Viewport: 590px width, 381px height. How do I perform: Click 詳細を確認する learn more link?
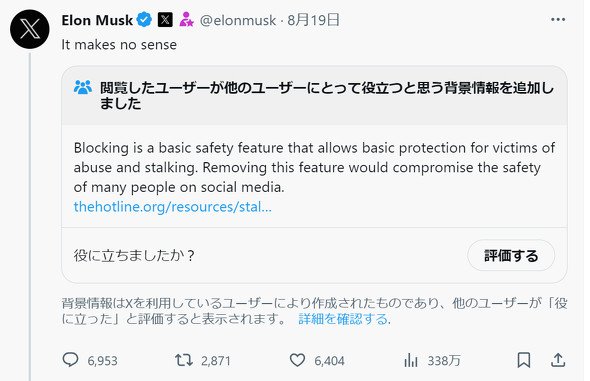click(344, 319)
